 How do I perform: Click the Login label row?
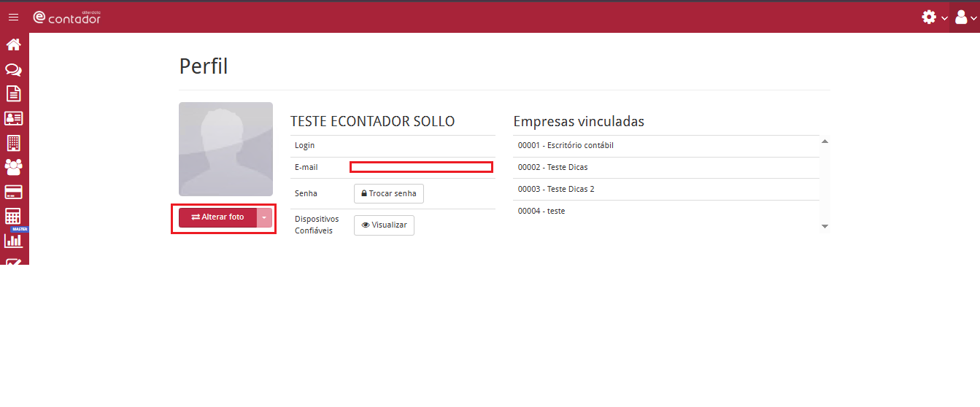pos(393,146)
